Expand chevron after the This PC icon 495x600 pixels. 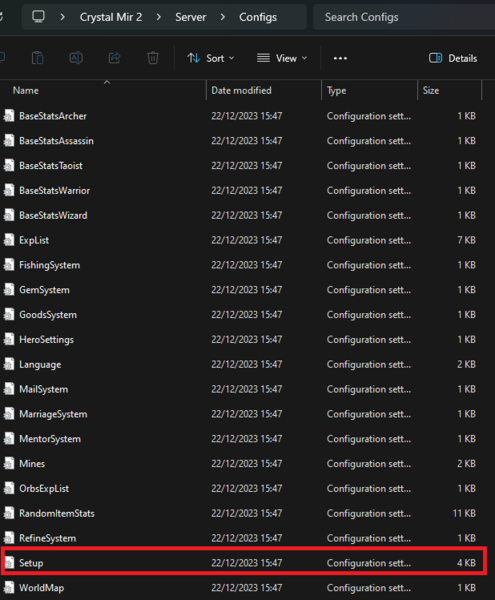coord(62,17)
